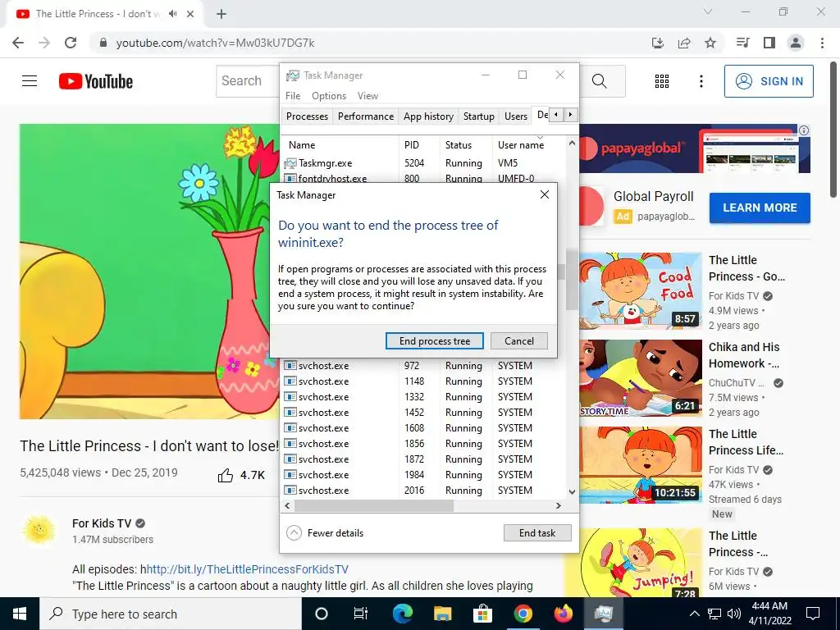Screen dimensions: 840x630
Task: Confirm End process tree in dialog
Action: click(435, 340)
